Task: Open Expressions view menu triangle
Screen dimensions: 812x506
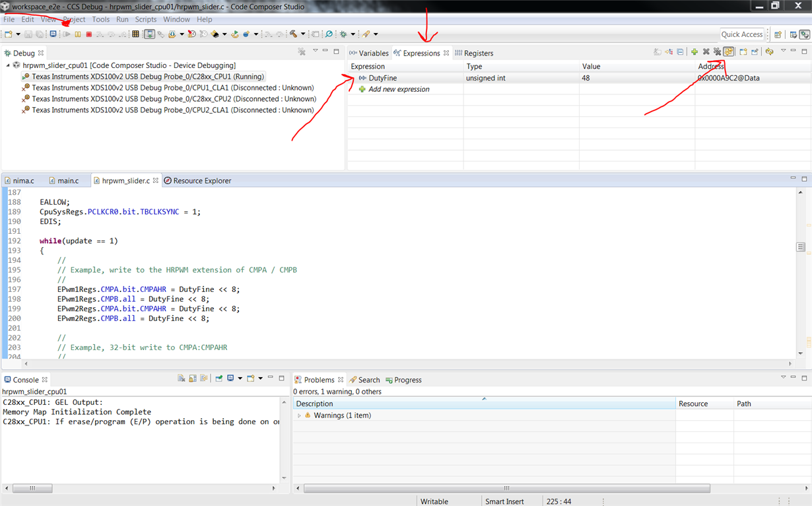Action: click(784, 50)
